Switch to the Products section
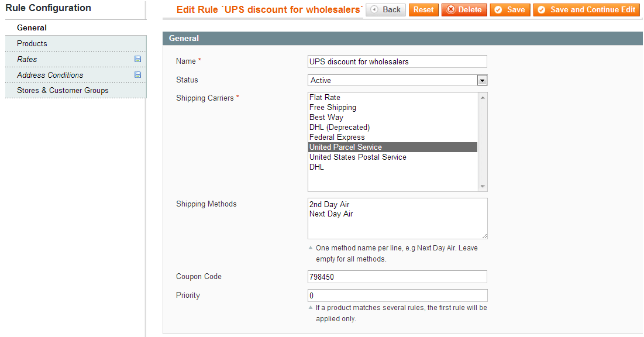Viewport: 644px width, 337px height. click(32, 43)
